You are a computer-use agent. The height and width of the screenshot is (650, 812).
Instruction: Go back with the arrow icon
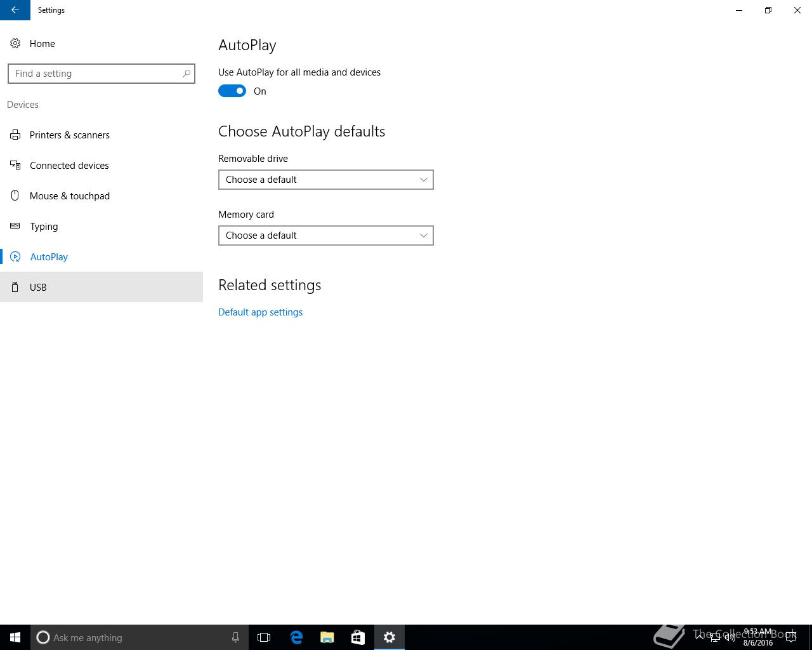[x=15, y=10]
